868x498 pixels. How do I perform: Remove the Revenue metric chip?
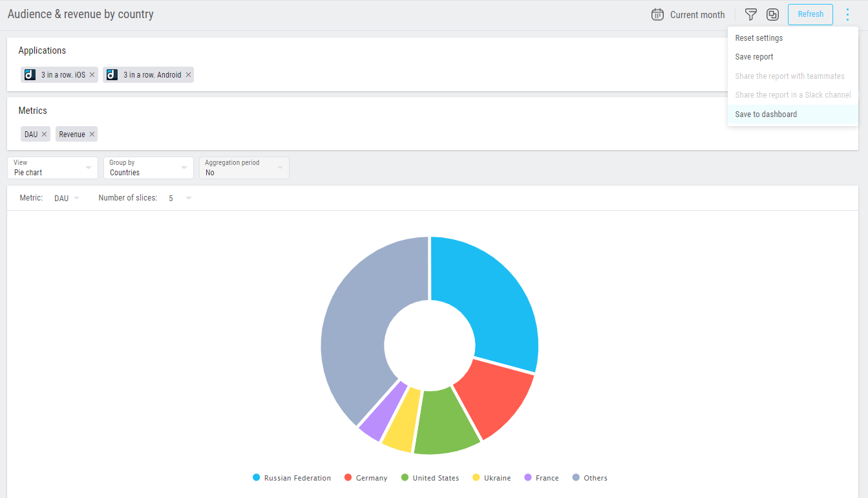pyautogui.click(x=92, y=135)
